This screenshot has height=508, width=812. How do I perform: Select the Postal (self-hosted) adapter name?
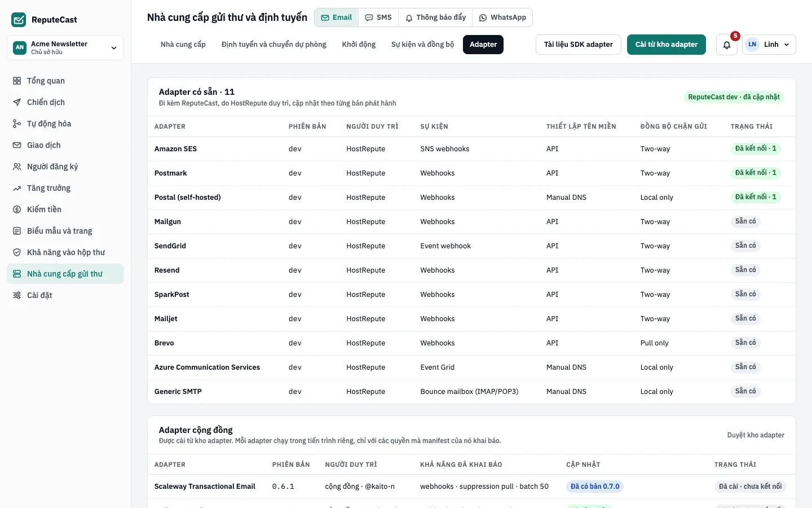[188, 198]
